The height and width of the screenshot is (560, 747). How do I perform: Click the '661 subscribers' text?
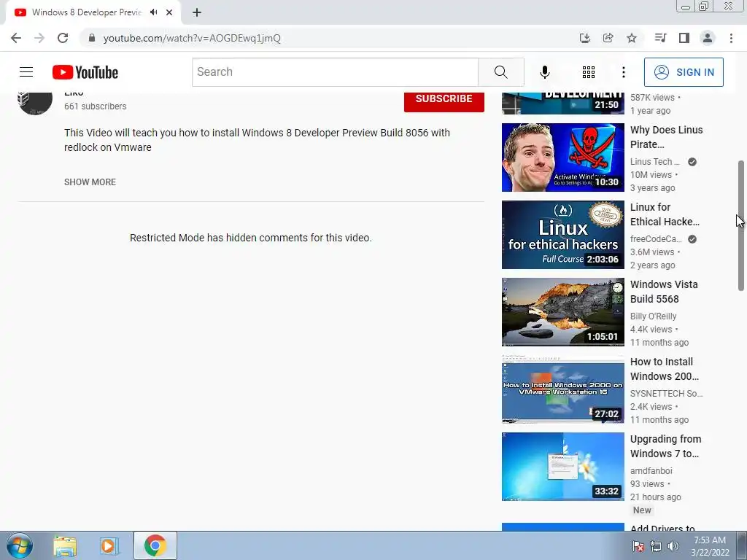click(x=96, y=106)
